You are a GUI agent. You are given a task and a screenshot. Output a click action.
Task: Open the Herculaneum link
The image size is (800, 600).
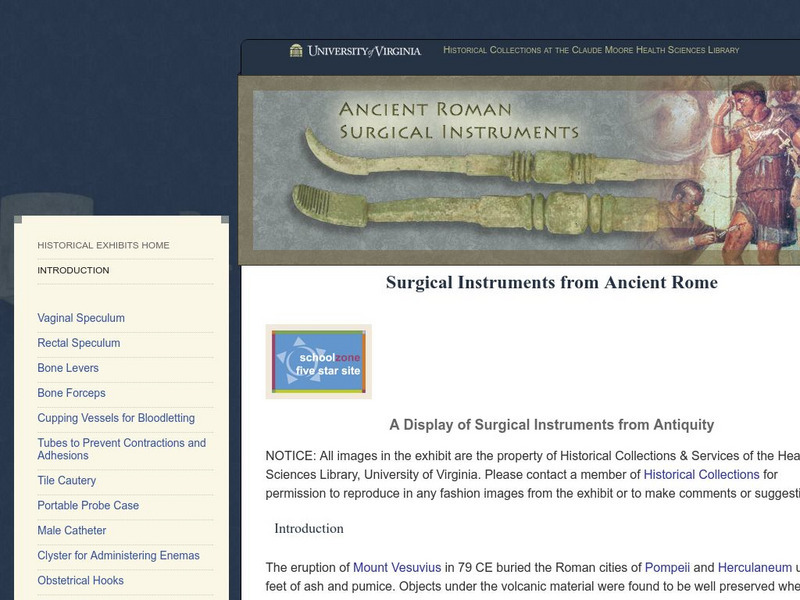pos(755,567)
